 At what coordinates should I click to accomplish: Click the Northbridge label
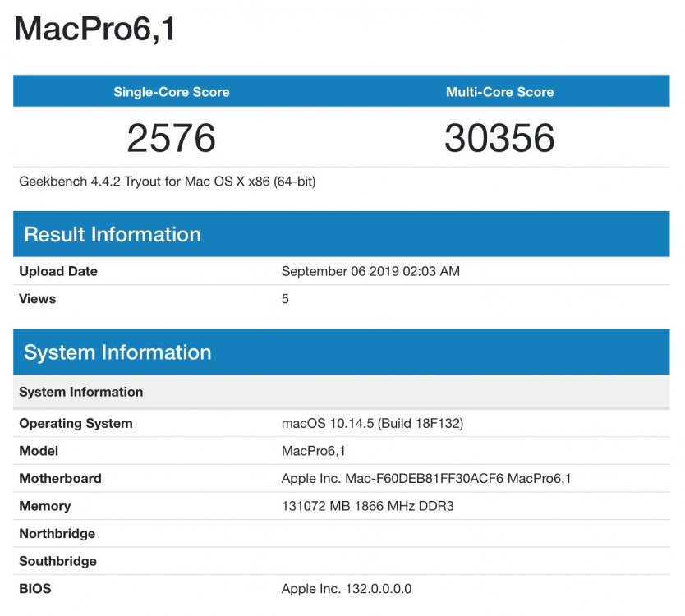click(x=57, y=533)
